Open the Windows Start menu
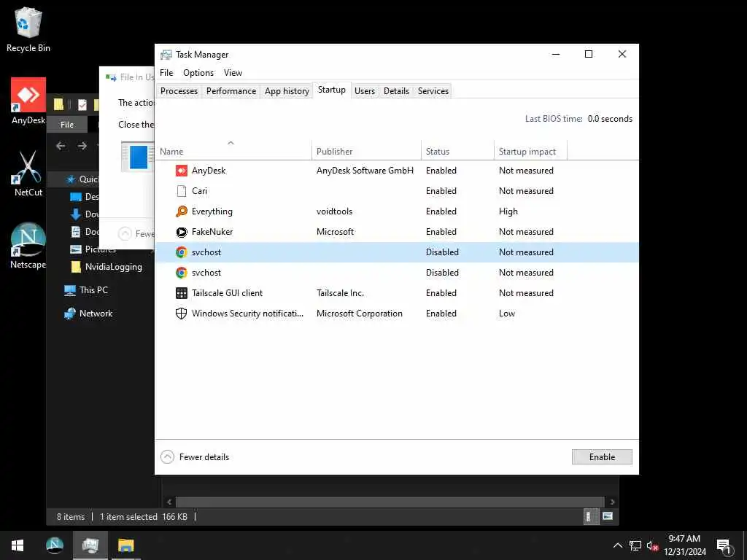Viewport: 747px width, 560px height. 18,545
